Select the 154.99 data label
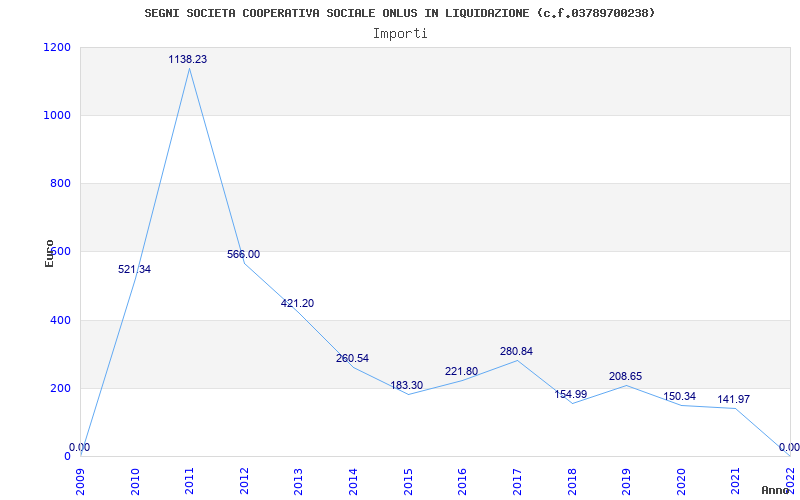800x500 pixels. coord(571,394)
